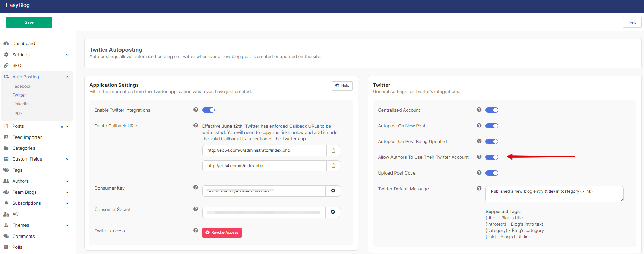Expand the Settings submenu chevron
Image resolution: width=644 pixels, height=254 pixels.
[x=67, y=55]
